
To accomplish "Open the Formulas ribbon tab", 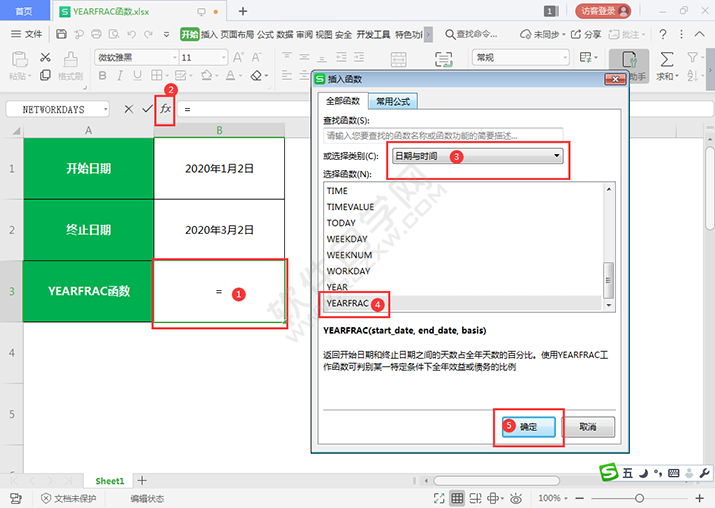I will (265, 35).
